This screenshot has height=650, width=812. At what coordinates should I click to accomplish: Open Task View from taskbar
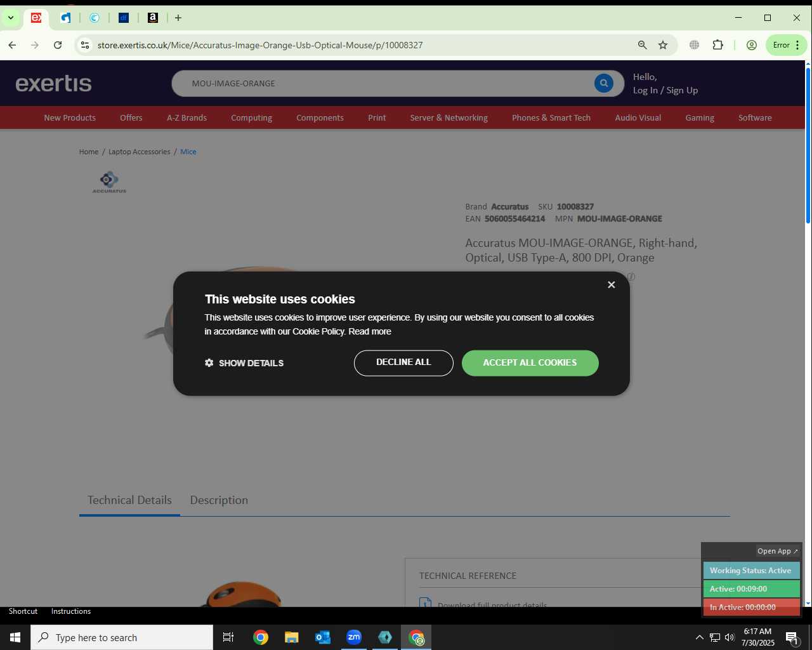click(x=228, y=637)
